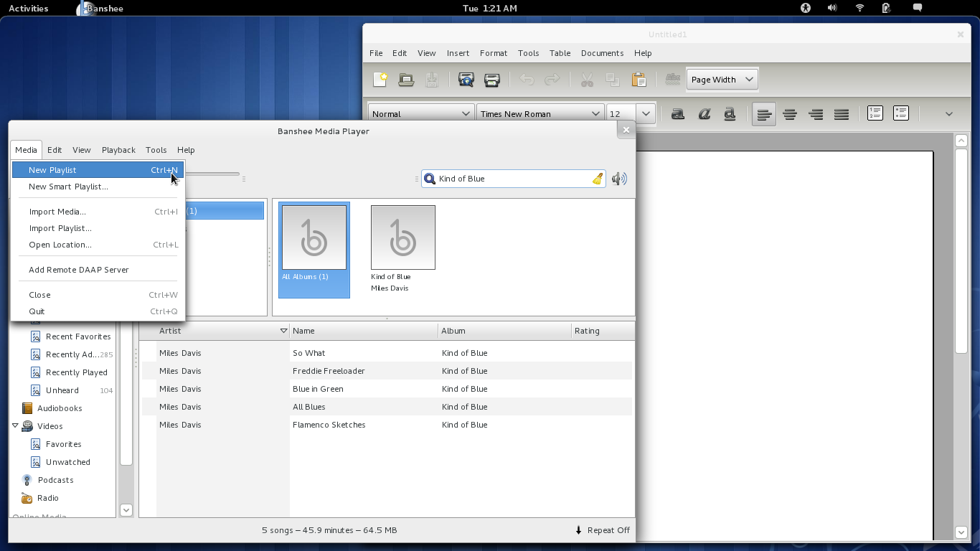Select the track Freddie Freeloader
Image resolution: width=980 pixels, height=551 pixels.
387,371
